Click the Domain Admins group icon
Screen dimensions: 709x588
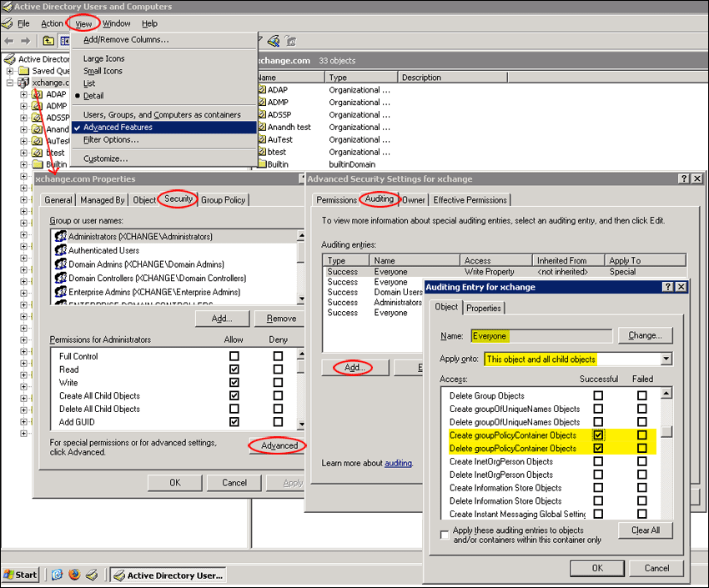(60, 264)
